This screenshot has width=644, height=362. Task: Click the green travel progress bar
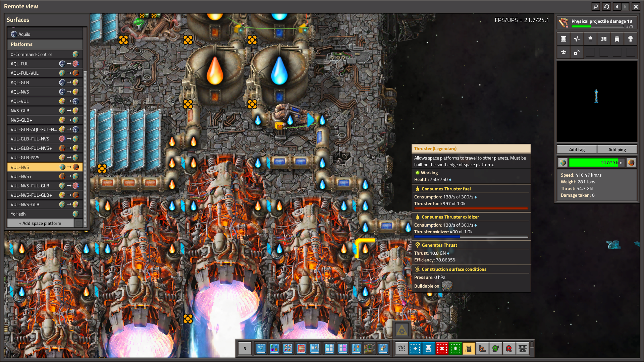[x=597, y=163]
